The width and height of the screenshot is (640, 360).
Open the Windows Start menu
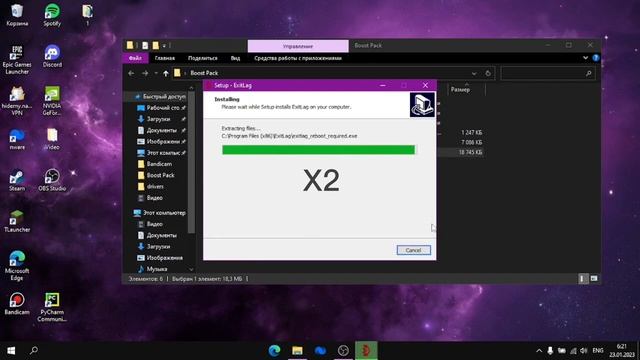(11, 350)
